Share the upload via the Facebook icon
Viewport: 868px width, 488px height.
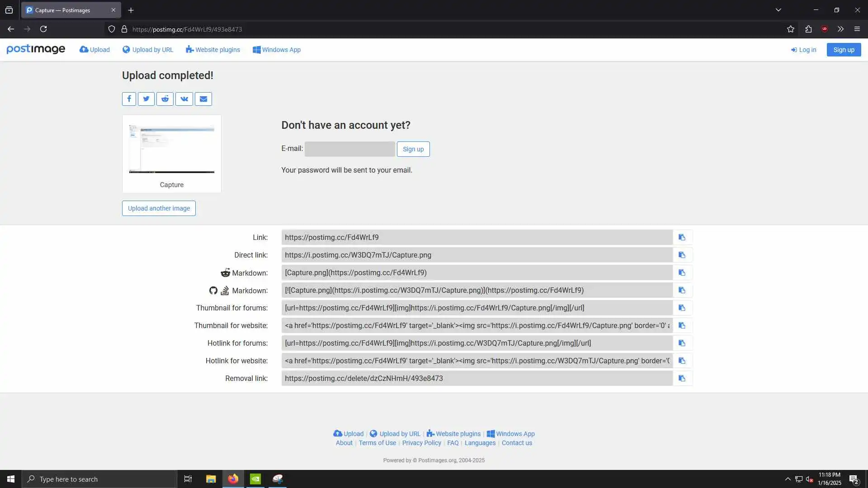point(129,99)
